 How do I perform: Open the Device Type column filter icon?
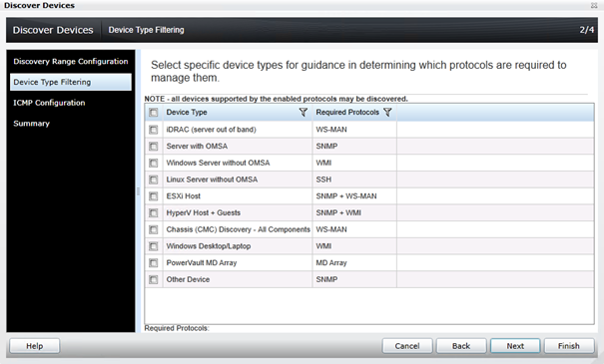point(303,112)
